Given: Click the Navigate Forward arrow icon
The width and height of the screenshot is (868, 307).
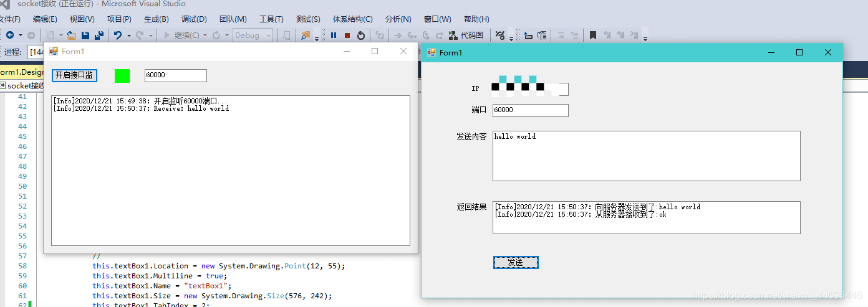Looking at the screenshot, I should click(x=31, y=35).
